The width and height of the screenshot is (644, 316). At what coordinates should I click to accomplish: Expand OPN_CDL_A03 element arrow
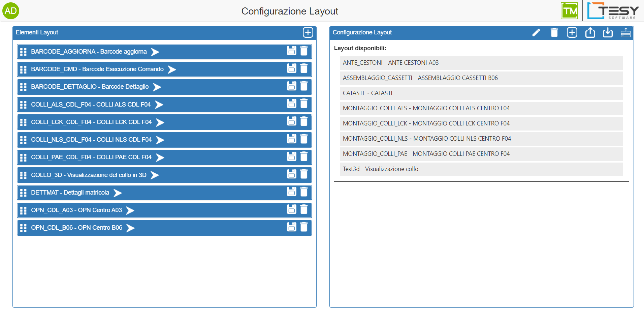click(130, 210)
